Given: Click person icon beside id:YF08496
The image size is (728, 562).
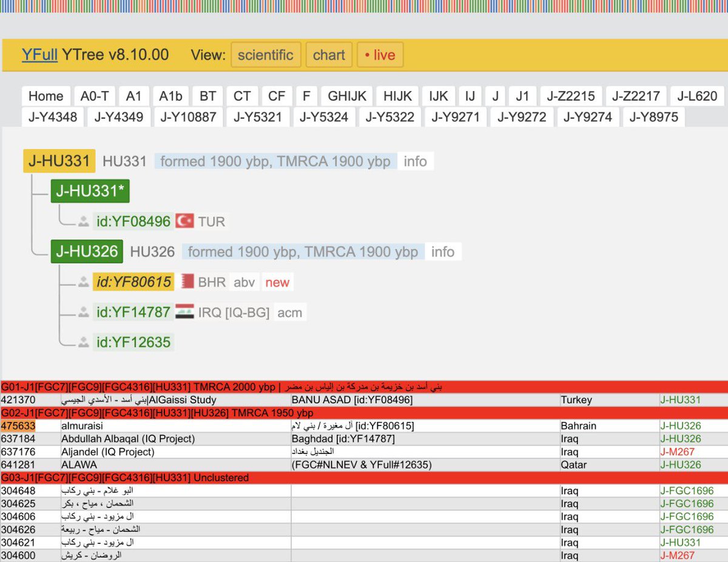Looking at the screenshot, I should click(84, 222).
